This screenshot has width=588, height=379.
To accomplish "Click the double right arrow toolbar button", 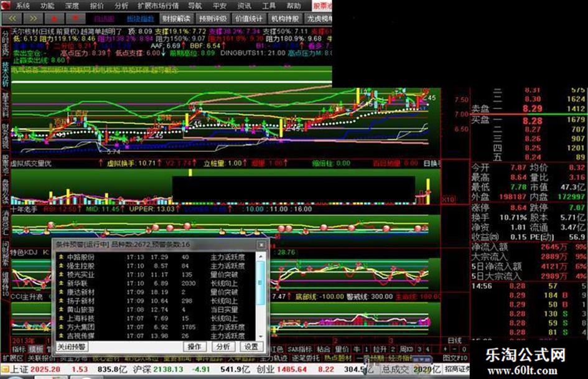I will click(x=33, y=18).
